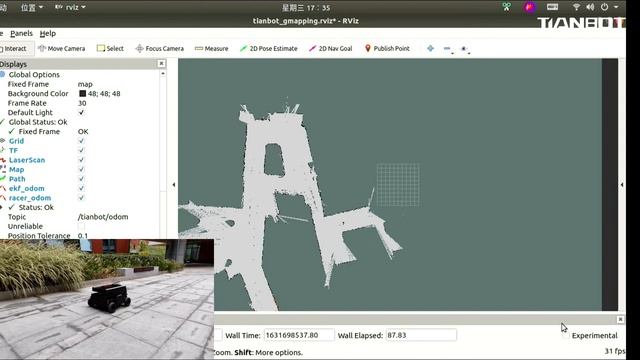Open the clock calendar at 17:35
This screenshot has width=640, height=360.
306,8
